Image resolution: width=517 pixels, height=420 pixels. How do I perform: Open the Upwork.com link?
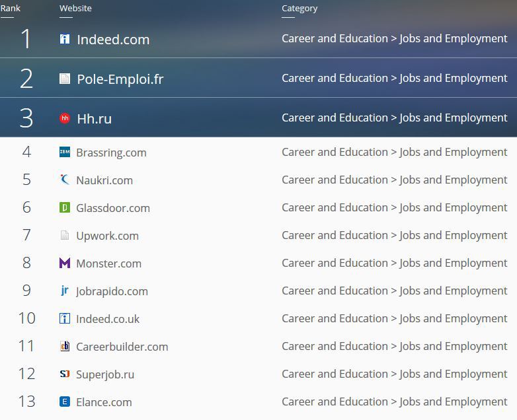(107, 236)
